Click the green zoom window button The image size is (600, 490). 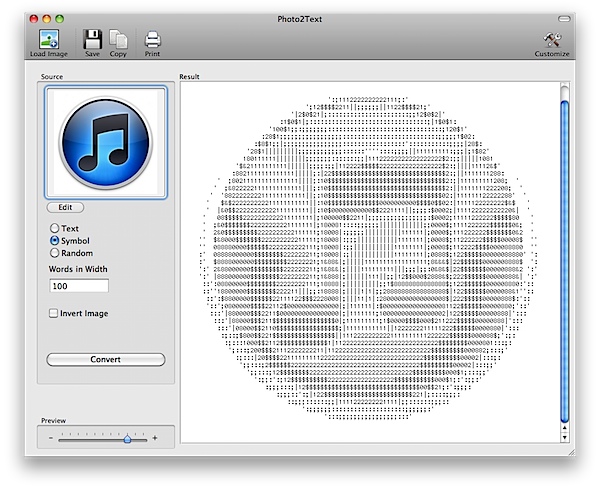tap(59, 18)
